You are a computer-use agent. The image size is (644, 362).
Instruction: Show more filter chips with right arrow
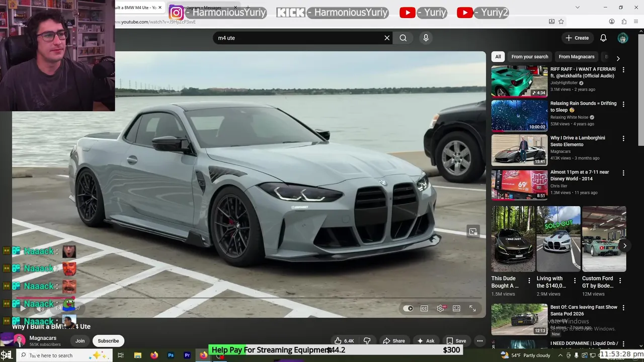coord(618,58)
